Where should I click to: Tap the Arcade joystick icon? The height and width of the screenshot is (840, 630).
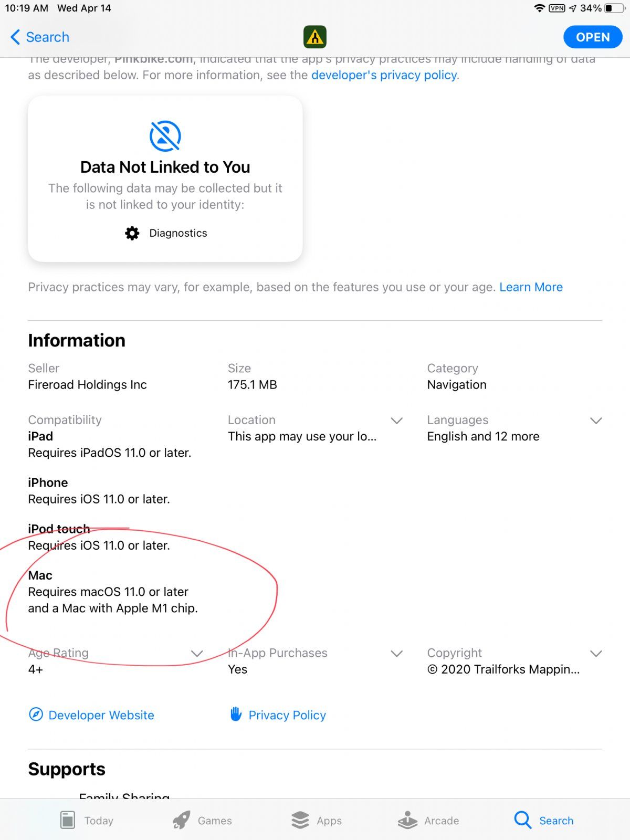(407, 820)
